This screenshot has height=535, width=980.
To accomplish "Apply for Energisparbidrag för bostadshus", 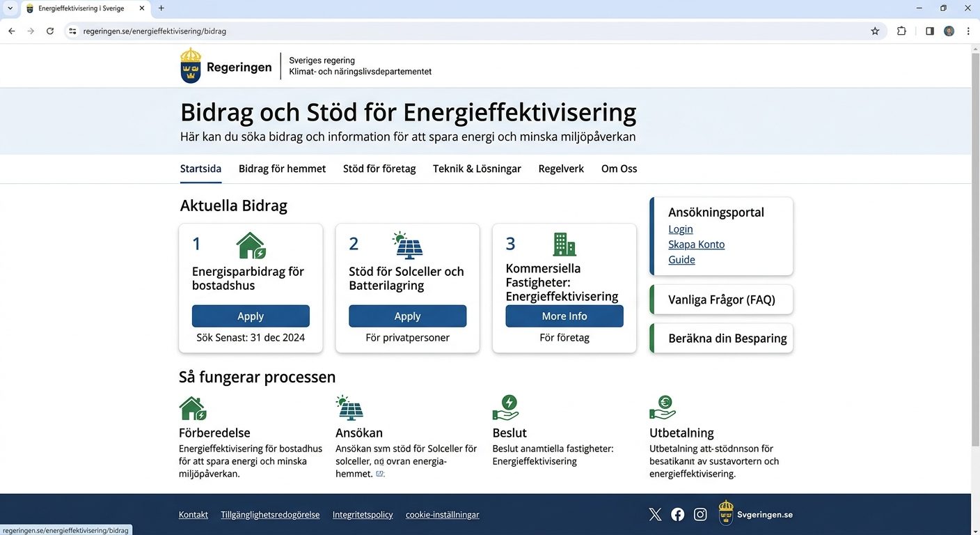I will (251, 316).
